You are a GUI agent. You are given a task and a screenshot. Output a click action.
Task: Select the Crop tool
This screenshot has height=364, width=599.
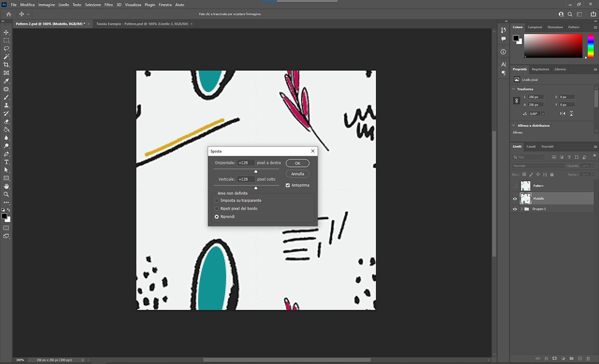6,64
